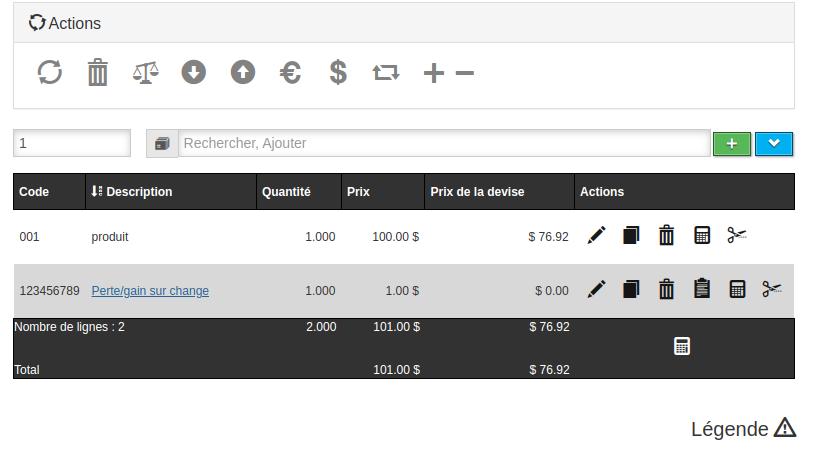The width and height of the screenshot is (834, 461).
Task: Click the calculator icon in totals footer
Action: (682, 347)
